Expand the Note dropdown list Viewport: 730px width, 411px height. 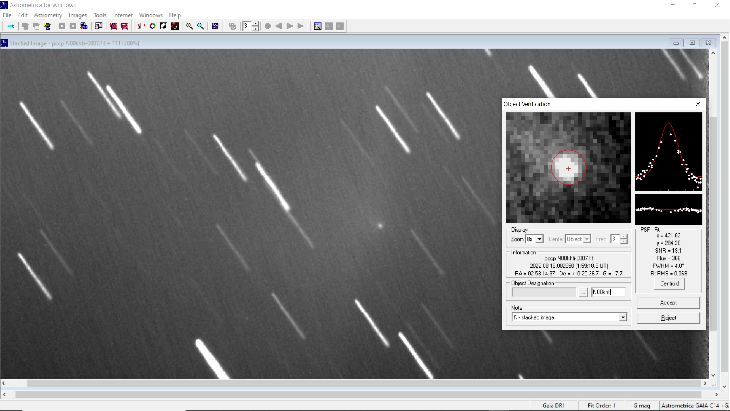(621, 317)
